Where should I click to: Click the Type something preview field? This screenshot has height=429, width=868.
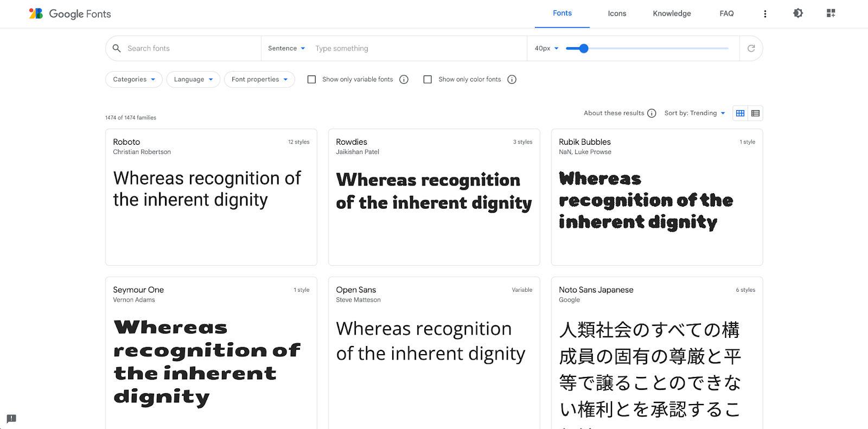coord(418,48)
